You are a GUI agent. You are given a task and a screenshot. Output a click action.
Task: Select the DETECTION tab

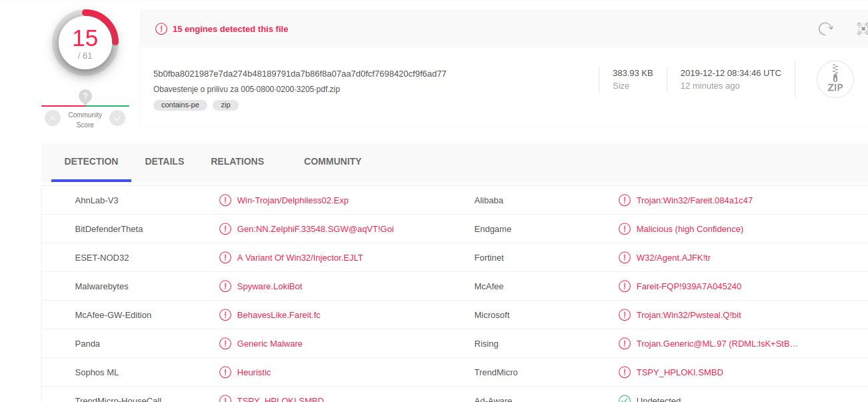point(91,161)
